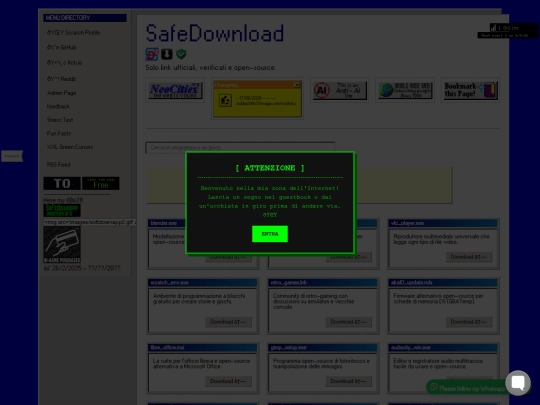The height and width of the screenshot is (405, 540).
Task: Close the Changelog popup window
Action: coord(297,85)
